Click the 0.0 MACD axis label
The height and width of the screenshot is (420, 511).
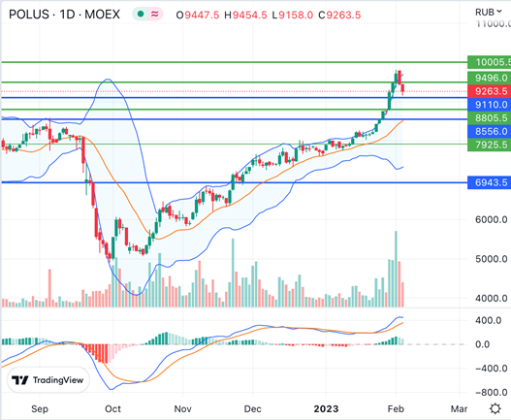click(482, 344)
